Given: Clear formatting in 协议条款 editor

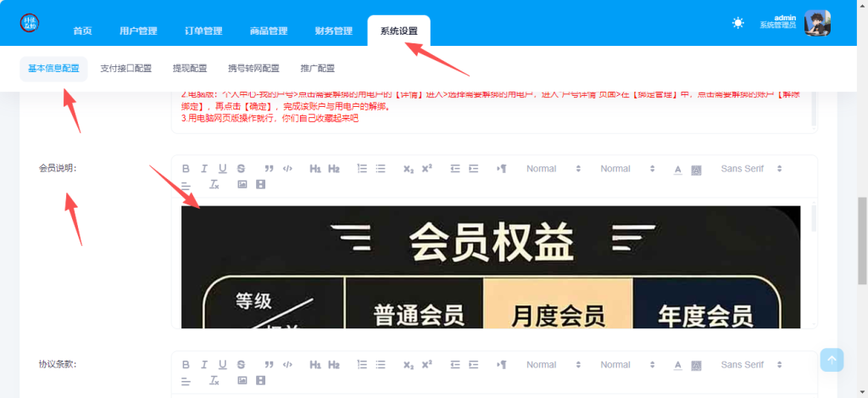Looking at the screenshot, I should (x=214, y=380).
